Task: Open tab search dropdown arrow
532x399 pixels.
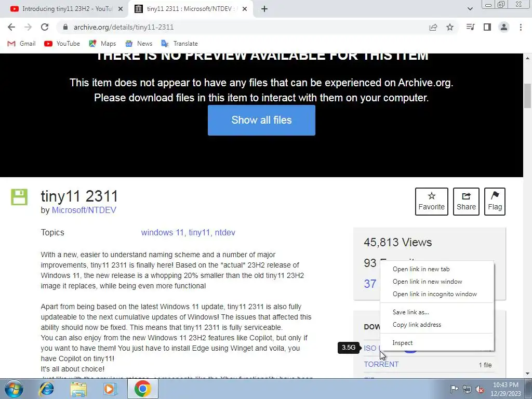Action: click(470, 9)
